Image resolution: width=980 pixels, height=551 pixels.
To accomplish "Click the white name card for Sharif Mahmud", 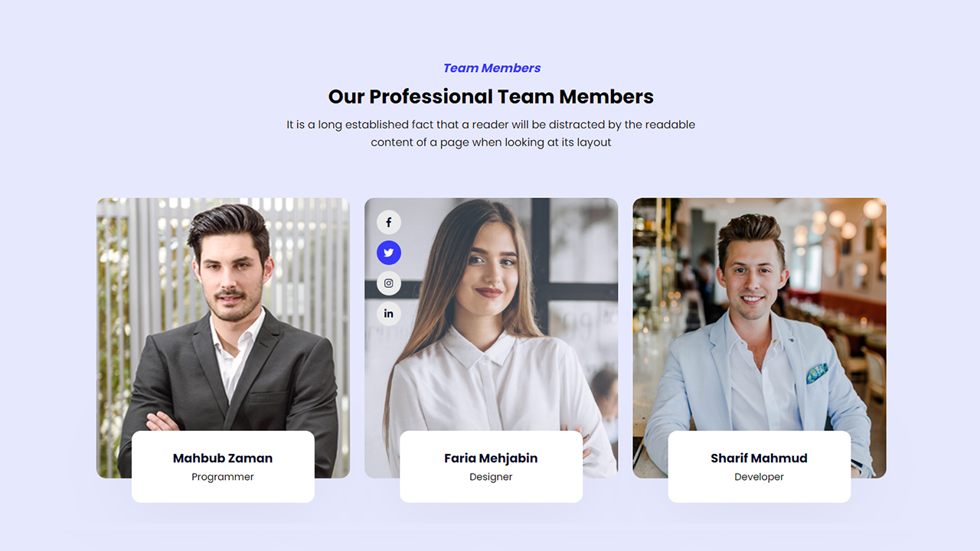I will tap(759, 467).
